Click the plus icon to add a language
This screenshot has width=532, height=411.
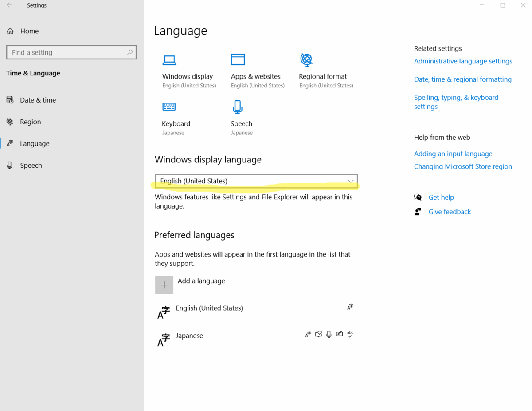click(x=164, y=285)
